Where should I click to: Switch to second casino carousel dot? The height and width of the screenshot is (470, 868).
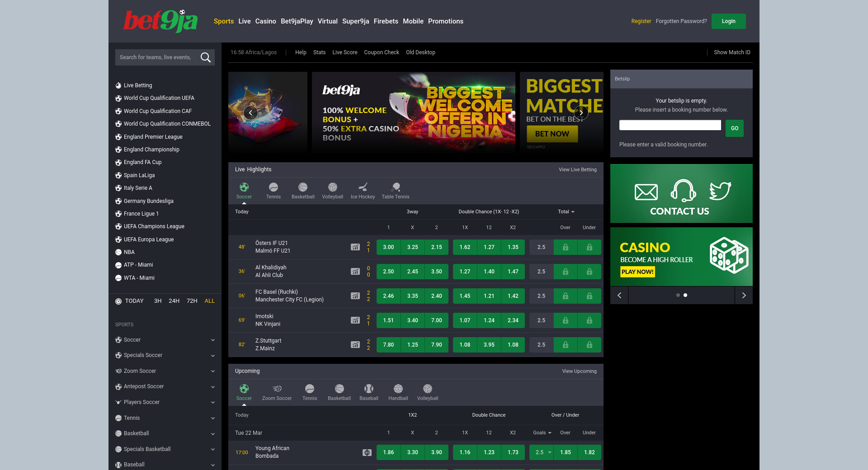click(685, 295)
